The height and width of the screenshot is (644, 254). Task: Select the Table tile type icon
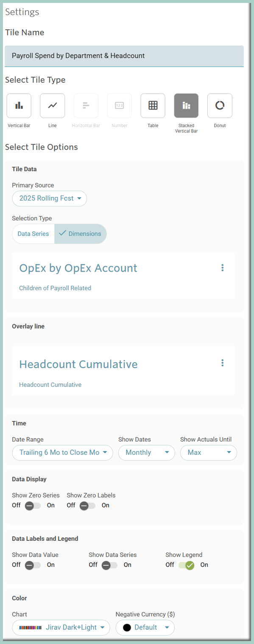pyautogui.click(x=153, y=106)
